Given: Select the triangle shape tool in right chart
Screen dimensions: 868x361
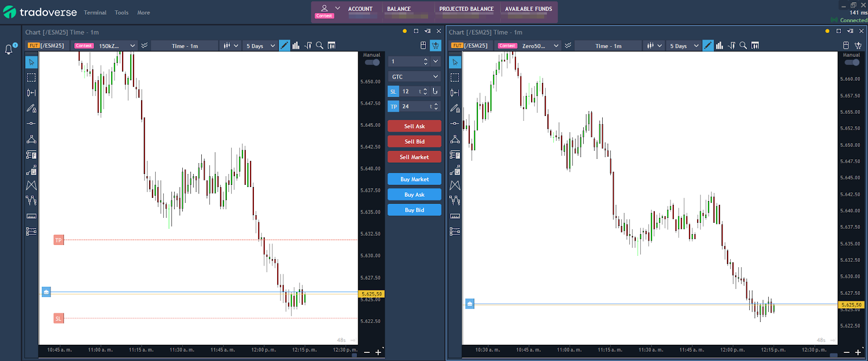Looking at the screenshot, I should [x=455, y=139].
